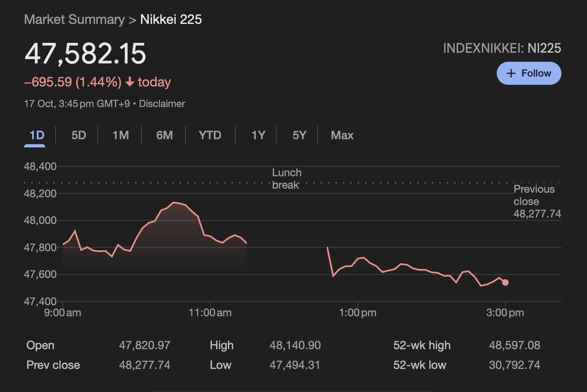Click the Lunch break chart label

pos(287,179)
